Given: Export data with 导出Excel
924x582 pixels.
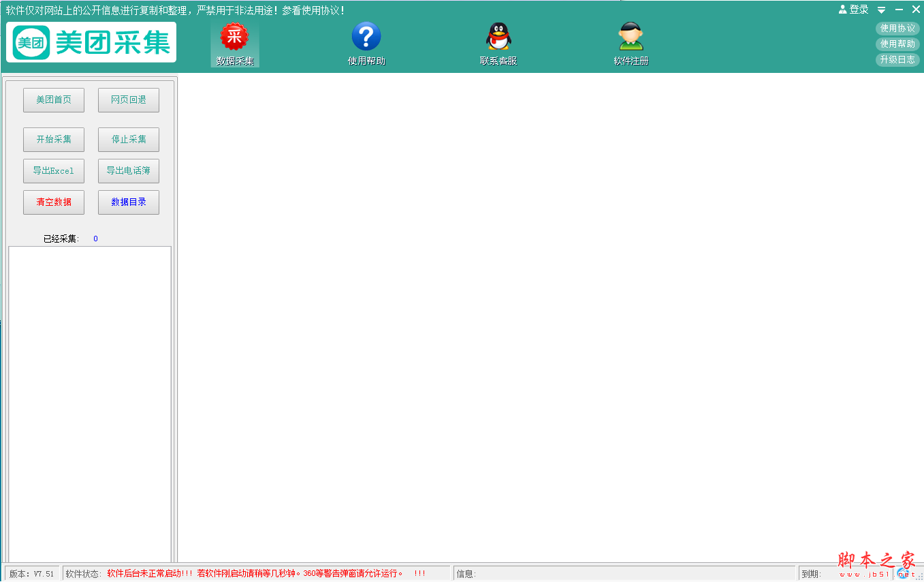Looking at the screenshot, I should [54, 171].
